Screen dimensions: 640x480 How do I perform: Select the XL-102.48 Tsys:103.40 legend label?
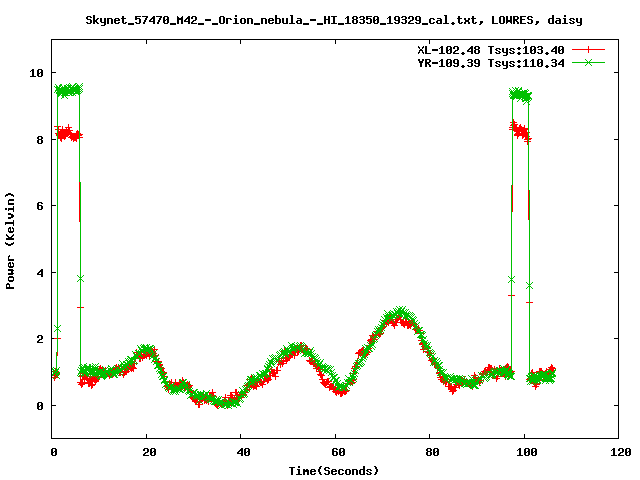point(491,50)
